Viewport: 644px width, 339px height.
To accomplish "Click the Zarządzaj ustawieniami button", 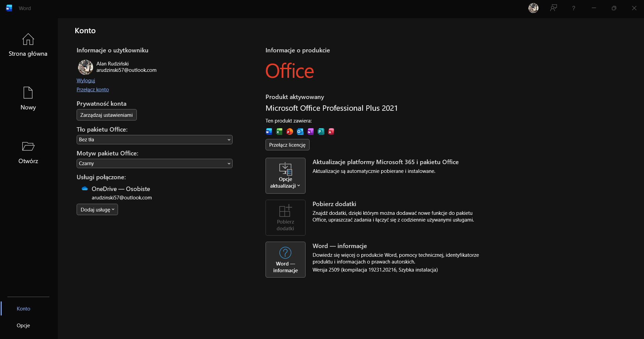I will [x=107, y=115].
